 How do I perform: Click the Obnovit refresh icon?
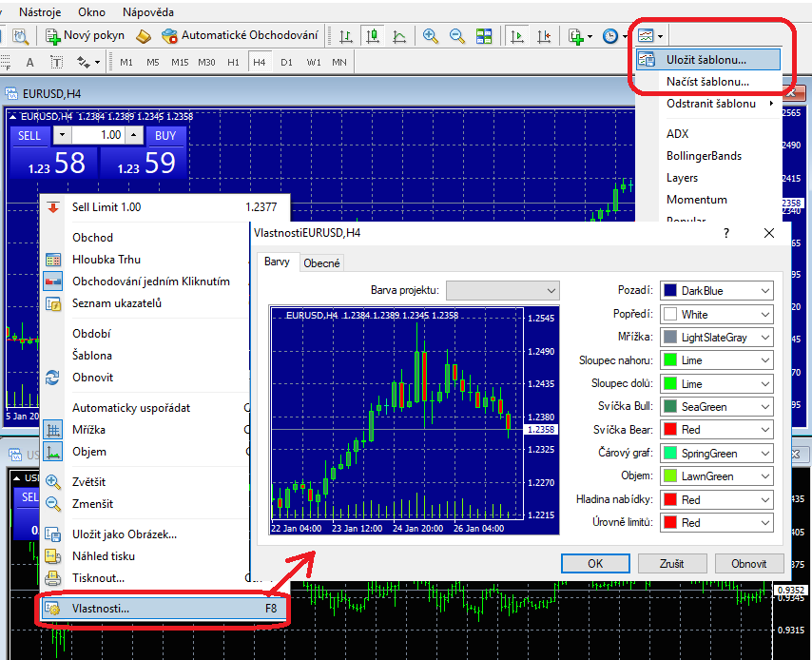click(53, 378)
